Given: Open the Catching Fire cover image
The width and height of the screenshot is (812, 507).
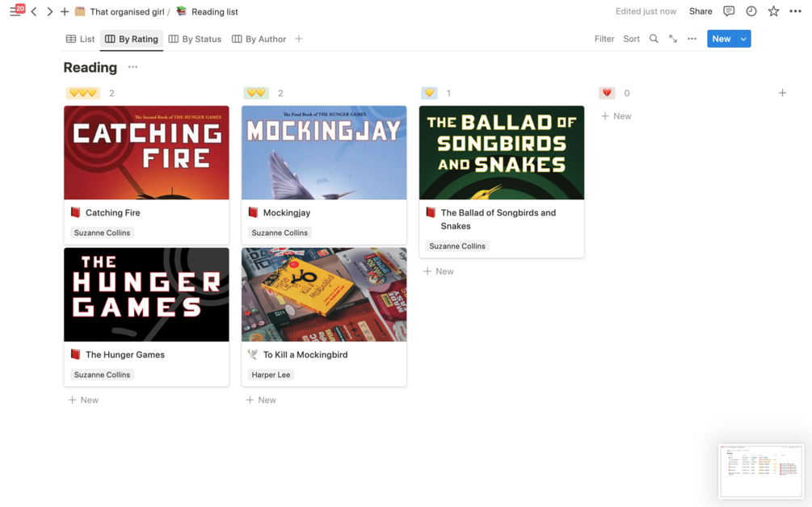Looking at the screenshot, I should [146, 153].
